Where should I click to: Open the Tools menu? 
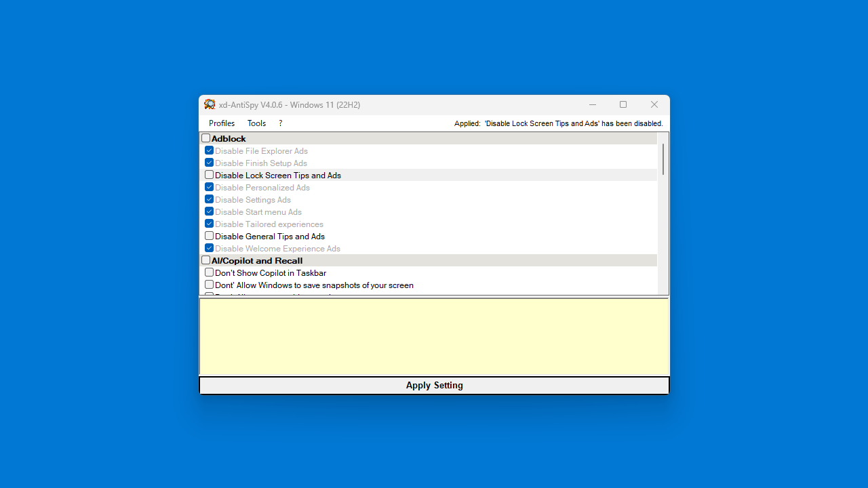coord(256,123)
